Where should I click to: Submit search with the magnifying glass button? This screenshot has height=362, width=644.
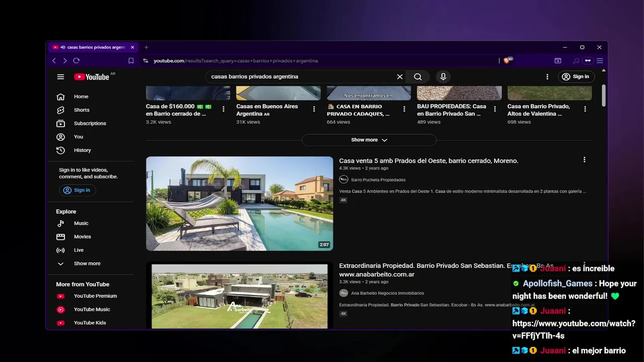418,77
